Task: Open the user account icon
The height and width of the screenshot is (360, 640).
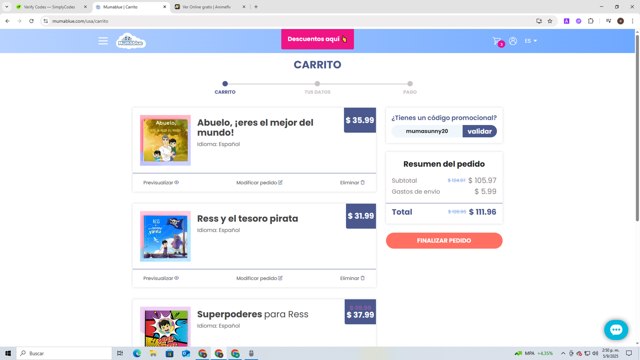Action: click(513, 41)
